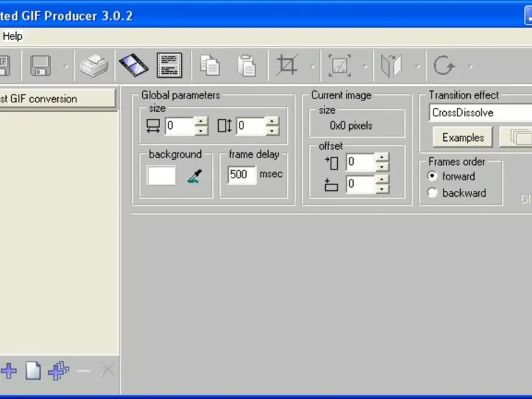Screen dimensions: 532x399
Task: Click the Save floppy disk icon
Action: tap(41, 65)
